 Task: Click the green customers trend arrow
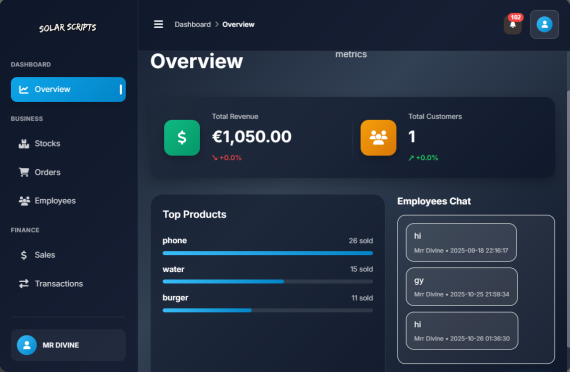pos(411,158)
